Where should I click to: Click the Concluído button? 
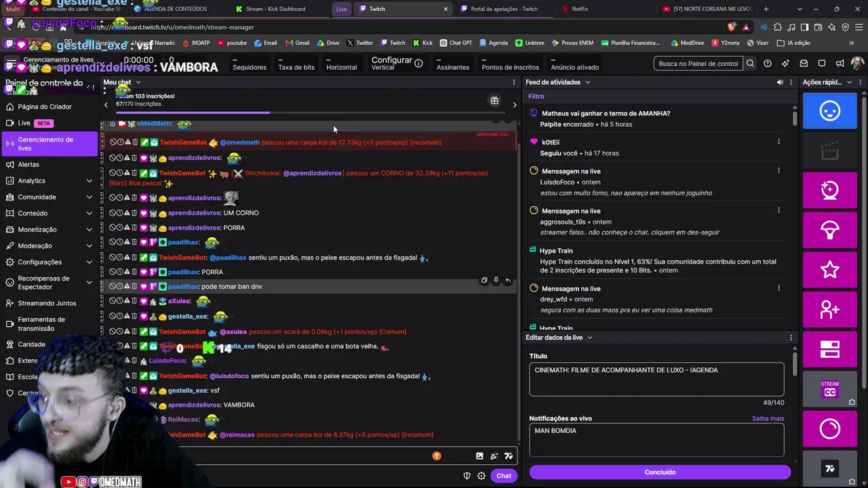pos(660,472)
